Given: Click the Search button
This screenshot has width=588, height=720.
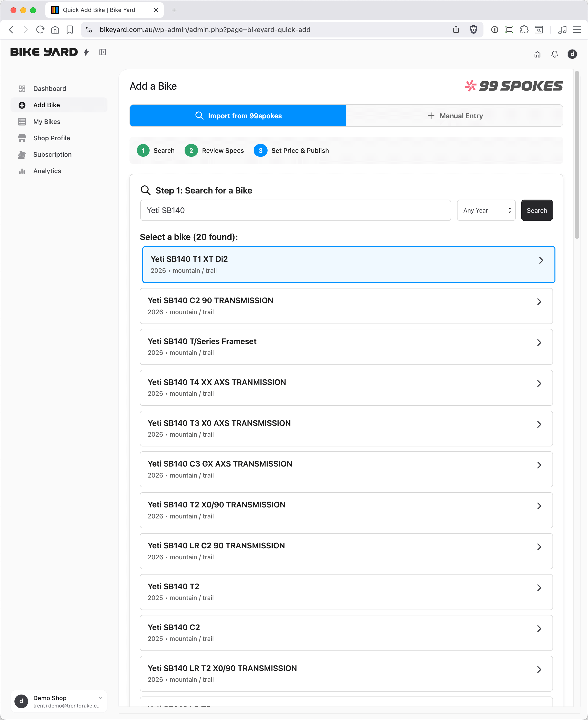Looking at the screenshot, I should (x=537, y=210).
